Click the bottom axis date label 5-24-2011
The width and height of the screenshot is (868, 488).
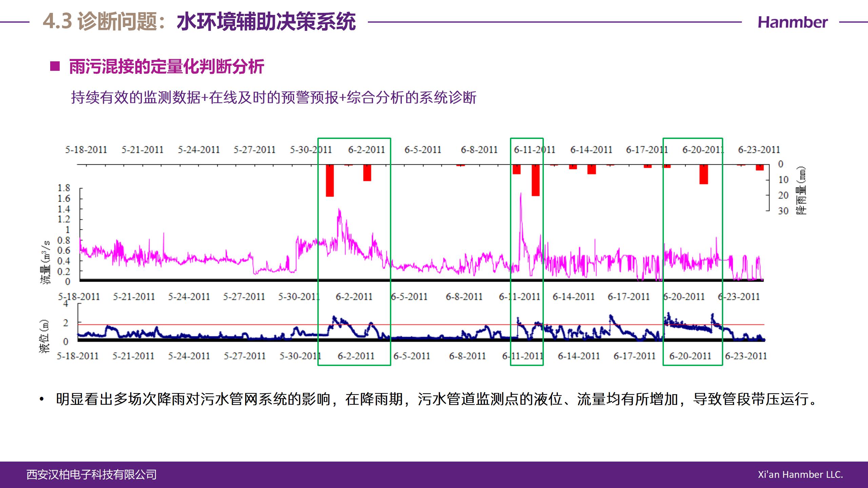coord(189,356)
